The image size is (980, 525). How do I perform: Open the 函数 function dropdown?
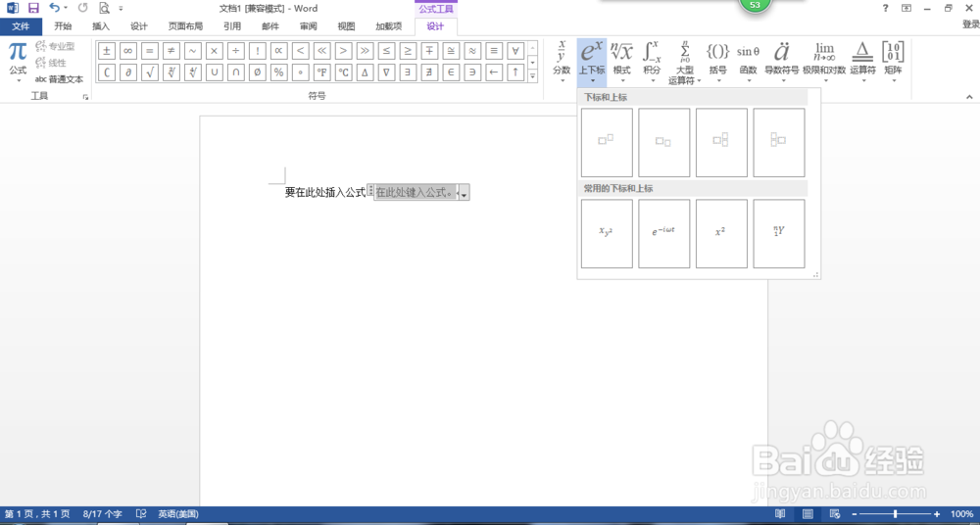tap(748, 62)
